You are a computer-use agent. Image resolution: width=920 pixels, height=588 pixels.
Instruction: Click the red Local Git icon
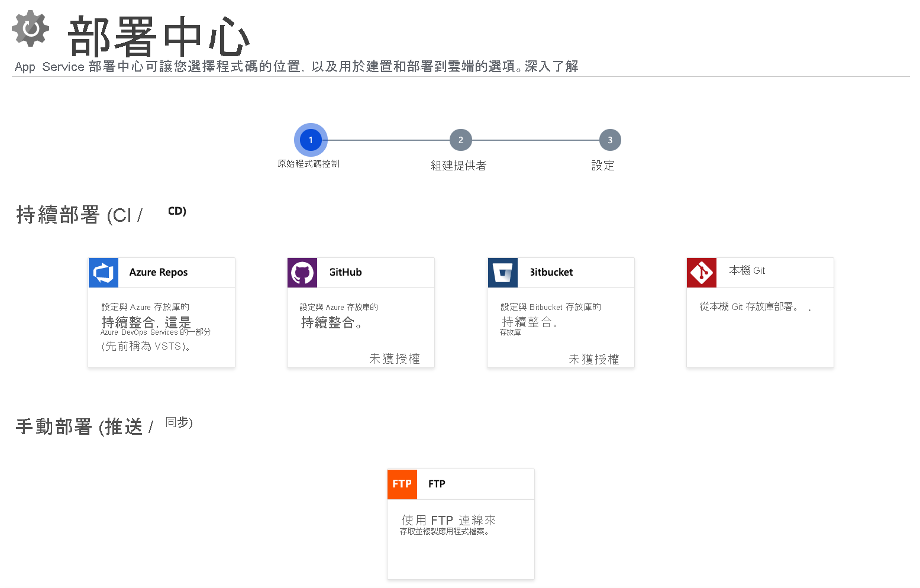pos(702,273)
